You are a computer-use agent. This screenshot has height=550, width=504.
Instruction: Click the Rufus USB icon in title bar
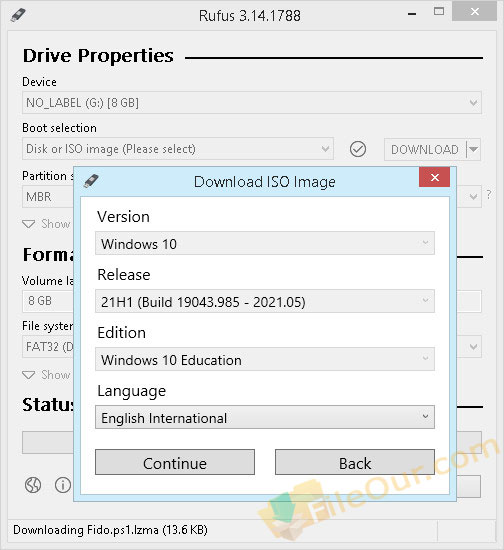tap(18, 15)
